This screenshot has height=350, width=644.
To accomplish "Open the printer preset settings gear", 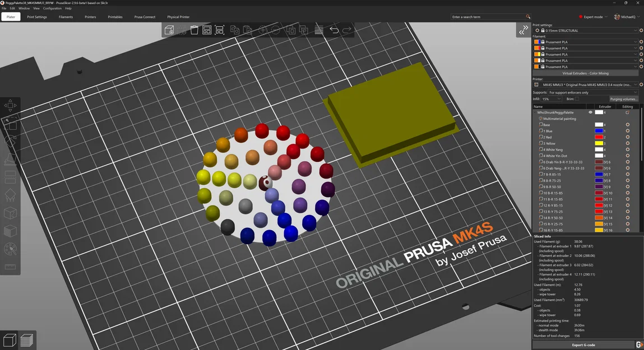I will point(641,85).
